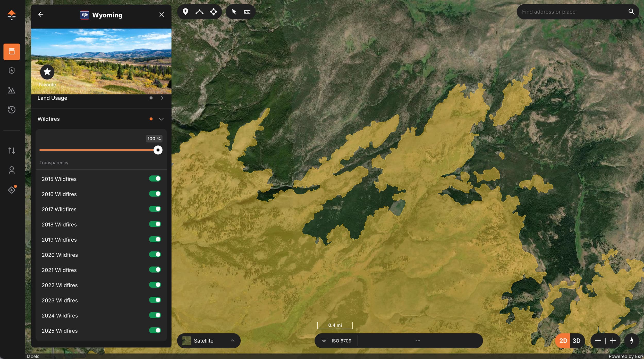Toggle 2022 Wildfires layer off

[155, 285]
